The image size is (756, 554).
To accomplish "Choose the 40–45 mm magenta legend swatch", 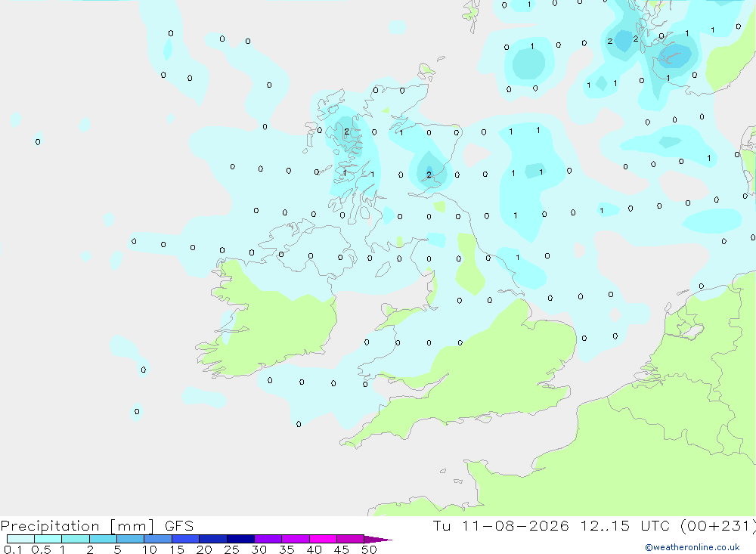I will 323,539.
